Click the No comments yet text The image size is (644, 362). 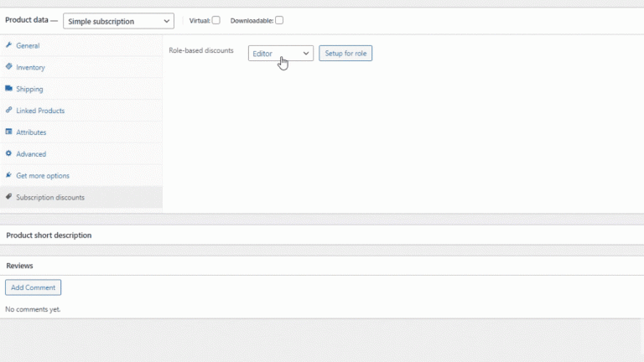(x=33, y=309)
